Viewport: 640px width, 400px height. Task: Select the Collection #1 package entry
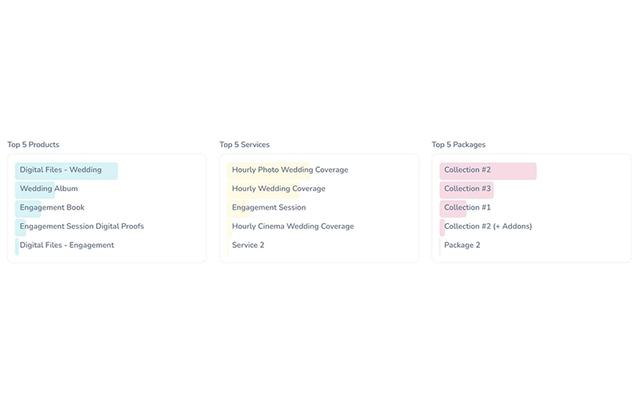[468, 208]
